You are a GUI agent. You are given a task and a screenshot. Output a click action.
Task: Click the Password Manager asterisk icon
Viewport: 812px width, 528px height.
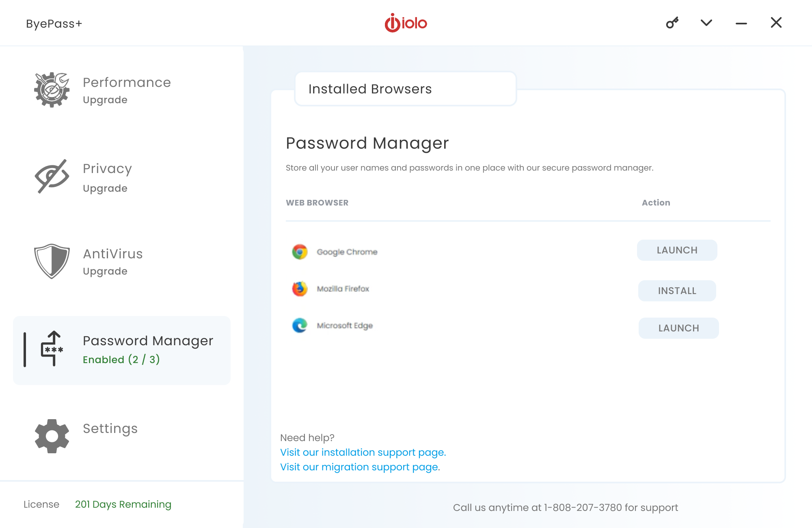52,348
